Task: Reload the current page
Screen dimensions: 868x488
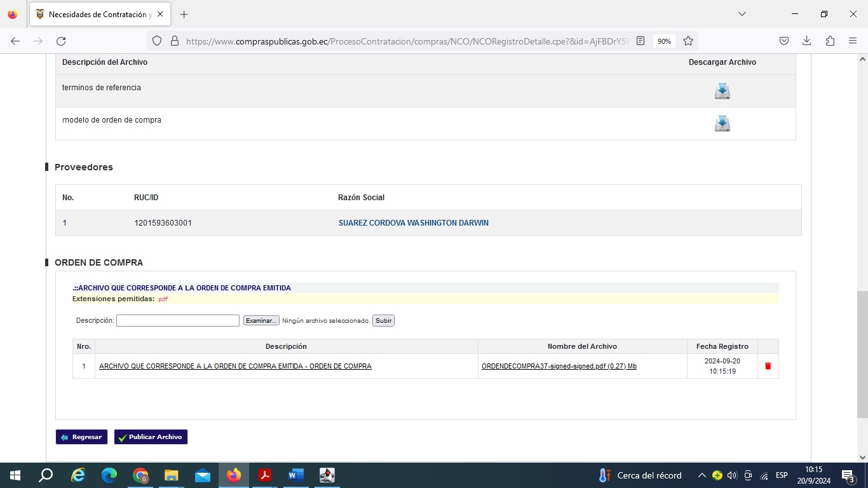Action: click(x=61, y=41)
